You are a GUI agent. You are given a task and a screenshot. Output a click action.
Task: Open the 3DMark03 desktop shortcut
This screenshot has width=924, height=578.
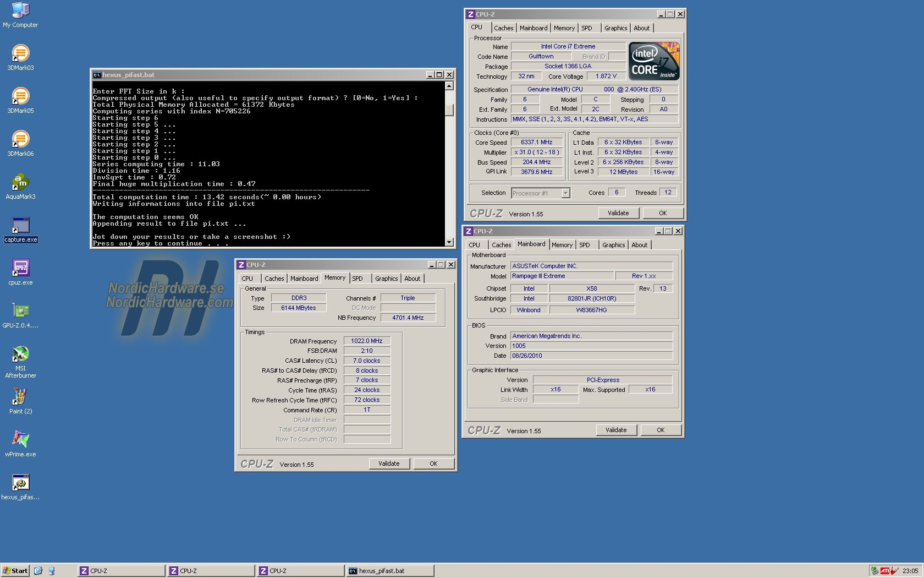20,53
